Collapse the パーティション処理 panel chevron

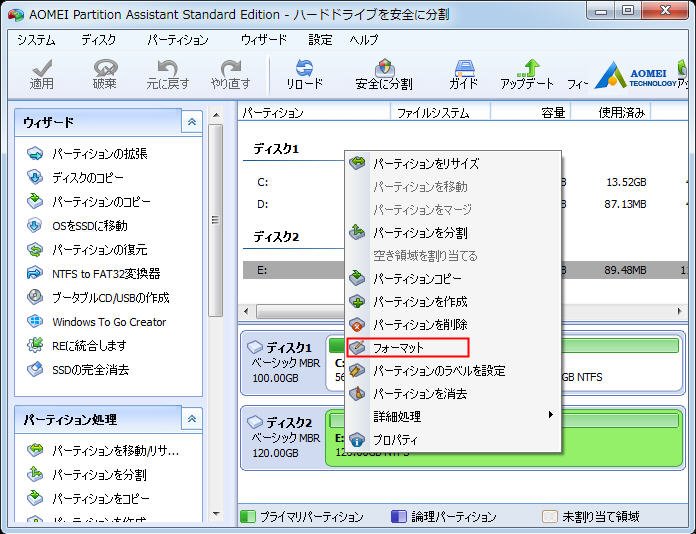192,419
